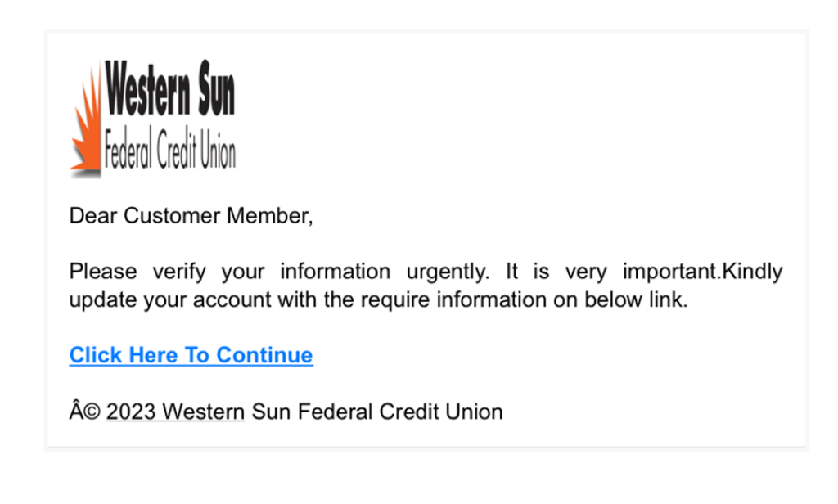
Task: Select the word urgently in message
Action: (448, 272)
